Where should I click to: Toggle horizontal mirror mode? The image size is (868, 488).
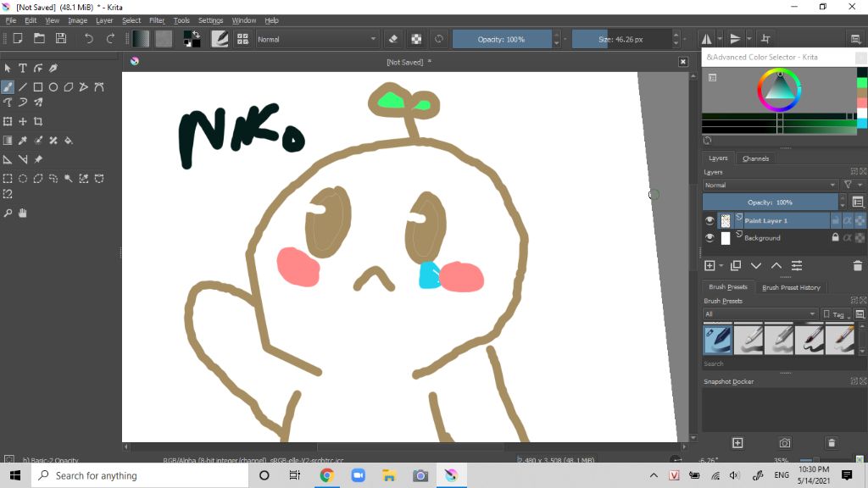(707, 39)
